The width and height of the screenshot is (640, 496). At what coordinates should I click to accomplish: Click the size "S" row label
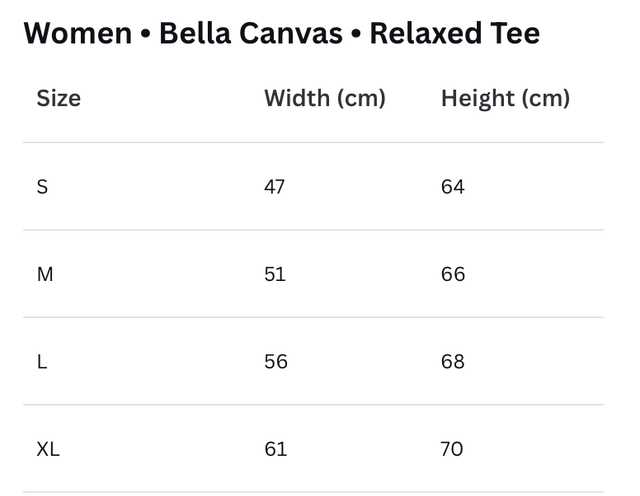pos(42,187)
